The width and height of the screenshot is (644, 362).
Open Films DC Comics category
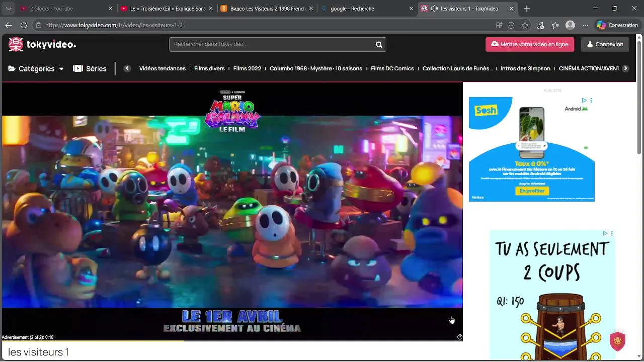pos(392,68)
